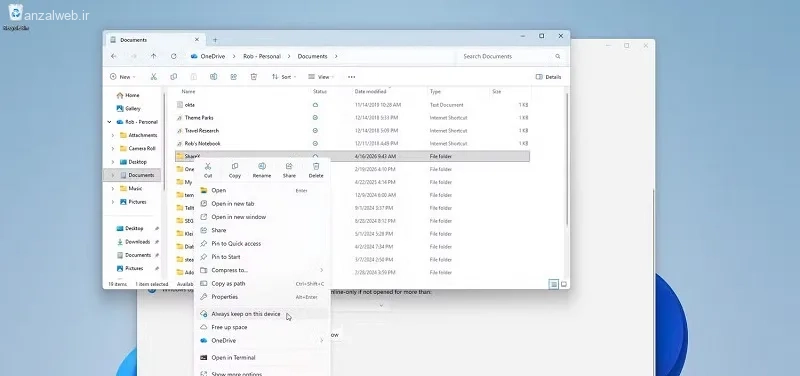Viewport: 800px width, 376px height.
Task: Go back with the Back arrow
Action: point(114,56)
